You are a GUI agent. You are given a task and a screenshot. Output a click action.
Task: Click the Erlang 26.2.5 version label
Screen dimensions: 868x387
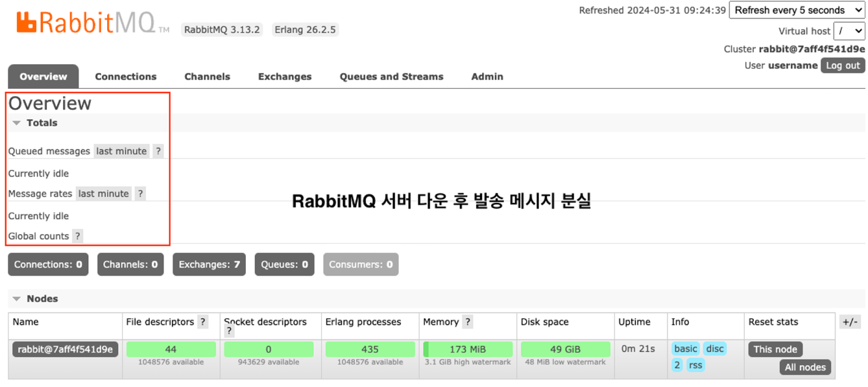point(305,30)
